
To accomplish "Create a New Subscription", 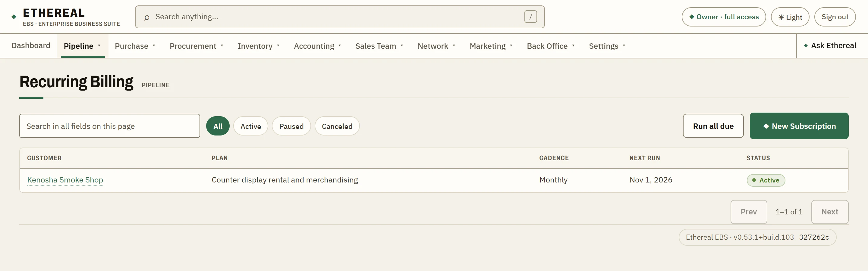I will coord(799,126).
